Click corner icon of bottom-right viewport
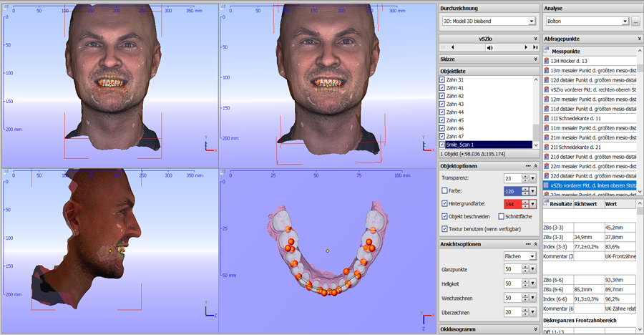Viewport: 644px width, 335px height. [x=223, y=172]
